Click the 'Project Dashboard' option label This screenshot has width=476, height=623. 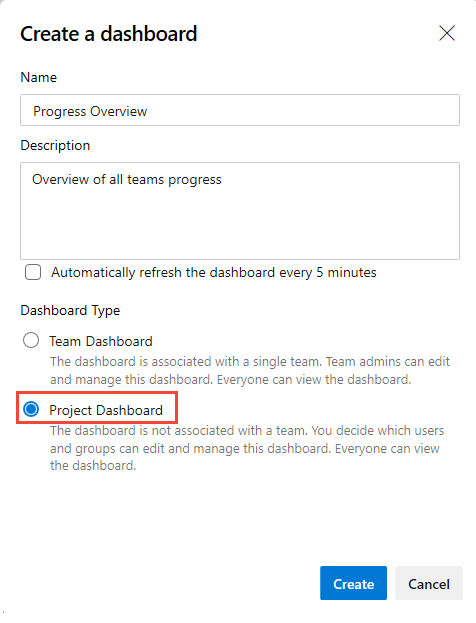click(x=106, y=410)
